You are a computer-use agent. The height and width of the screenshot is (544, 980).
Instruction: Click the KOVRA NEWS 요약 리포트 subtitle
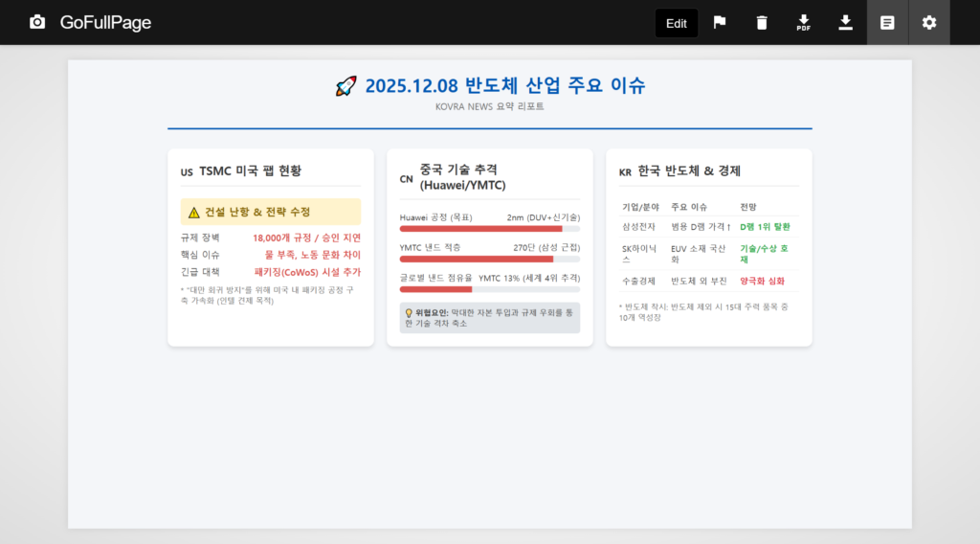coord(489,106)
